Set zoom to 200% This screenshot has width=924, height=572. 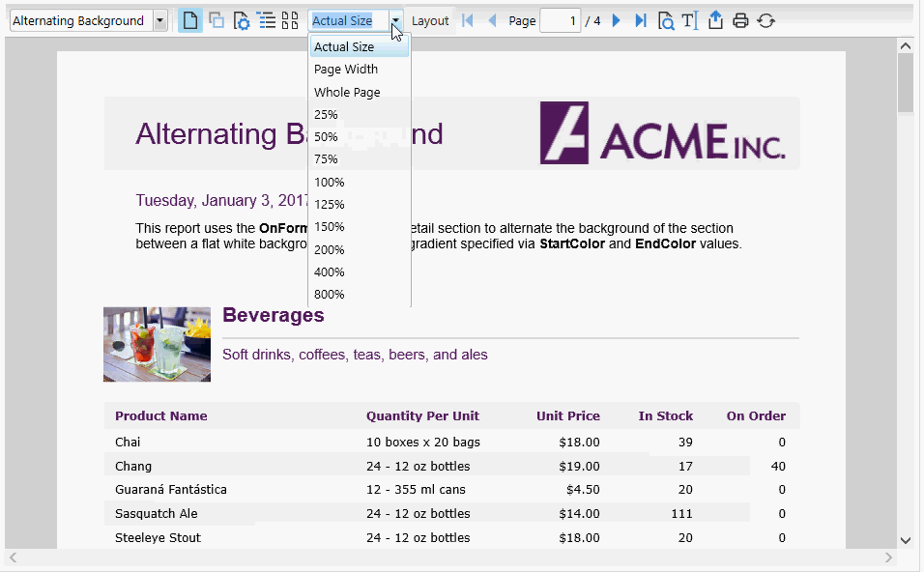coord(360,250)
